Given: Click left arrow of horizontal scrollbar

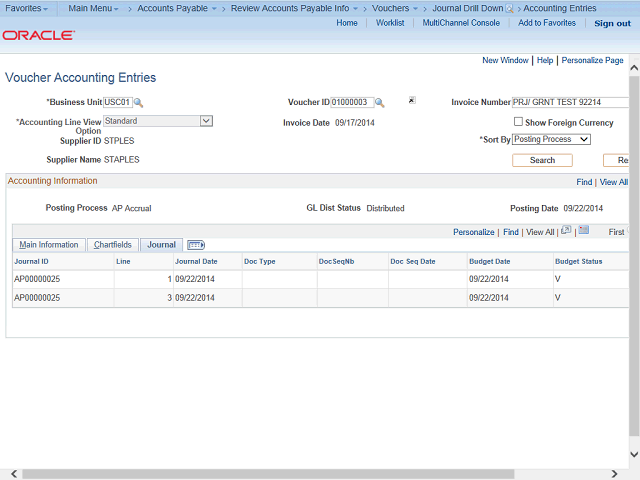Looking at the screenshot, I should coord(14,473).
